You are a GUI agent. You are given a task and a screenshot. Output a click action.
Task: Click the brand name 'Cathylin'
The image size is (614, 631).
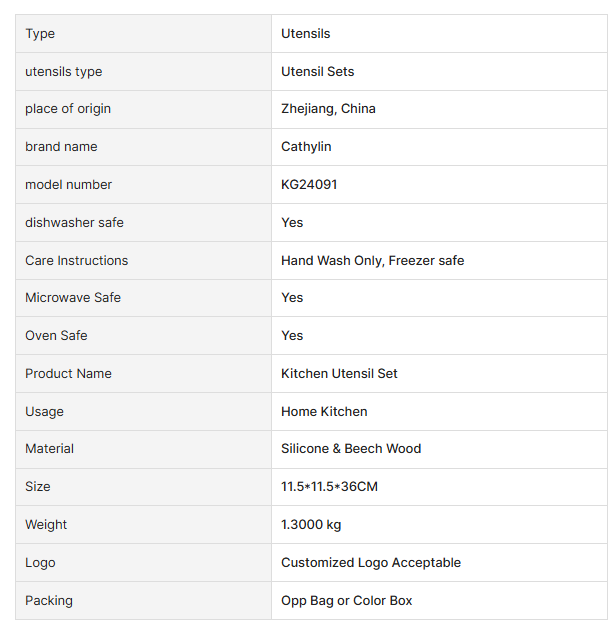306,147
